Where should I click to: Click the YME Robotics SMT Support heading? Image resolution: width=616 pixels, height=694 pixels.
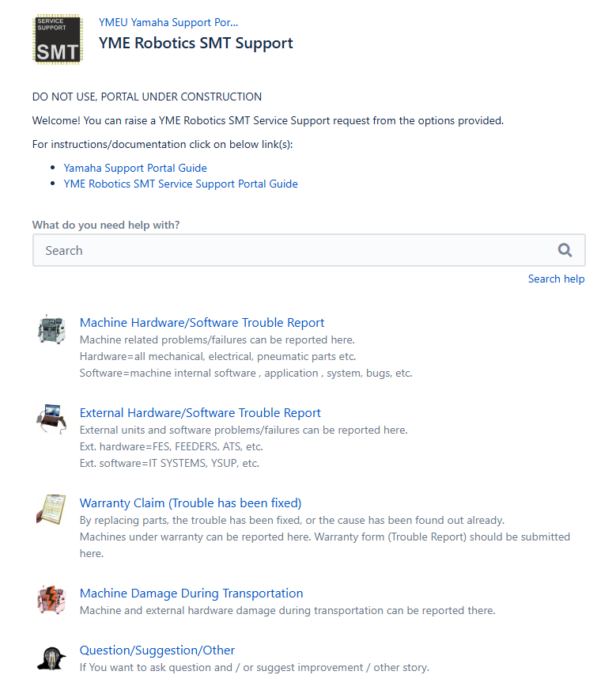click(195, 44)
